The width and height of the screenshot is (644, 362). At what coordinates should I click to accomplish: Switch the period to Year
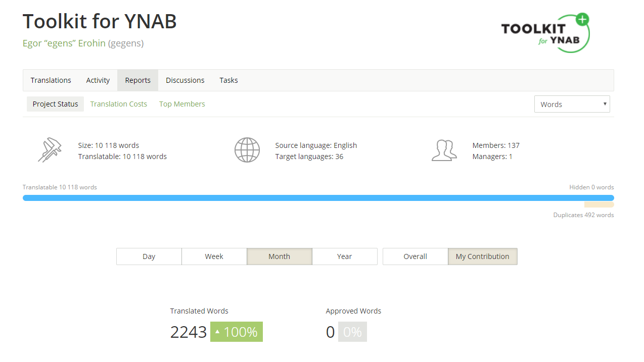click(x=345, y=256)
